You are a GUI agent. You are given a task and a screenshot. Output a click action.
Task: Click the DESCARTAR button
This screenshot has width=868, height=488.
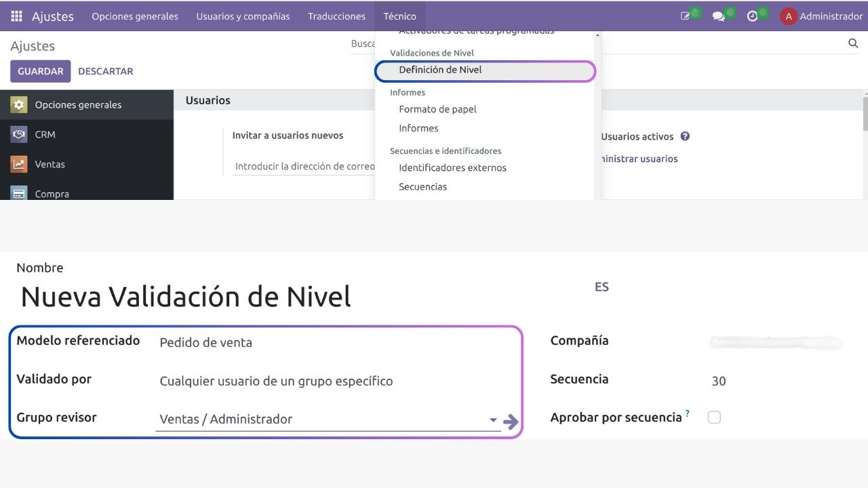pyautogui.click(x=106, y=71)
